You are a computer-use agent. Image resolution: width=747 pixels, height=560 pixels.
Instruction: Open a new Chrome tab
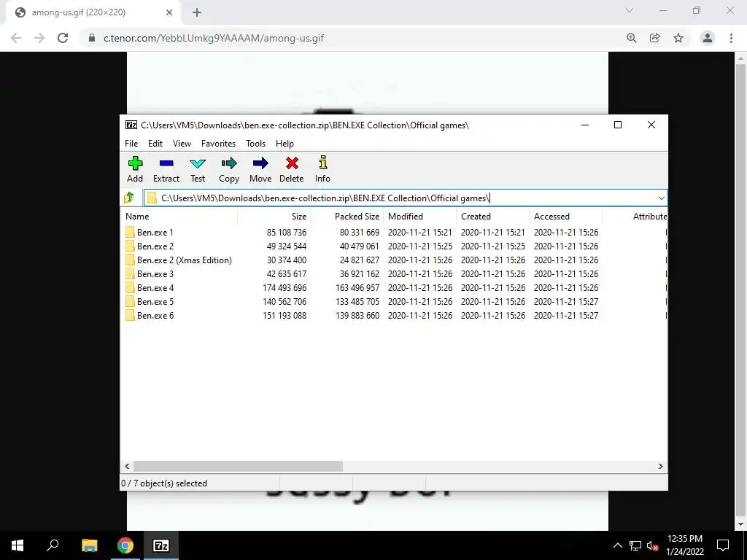[197, 12]
